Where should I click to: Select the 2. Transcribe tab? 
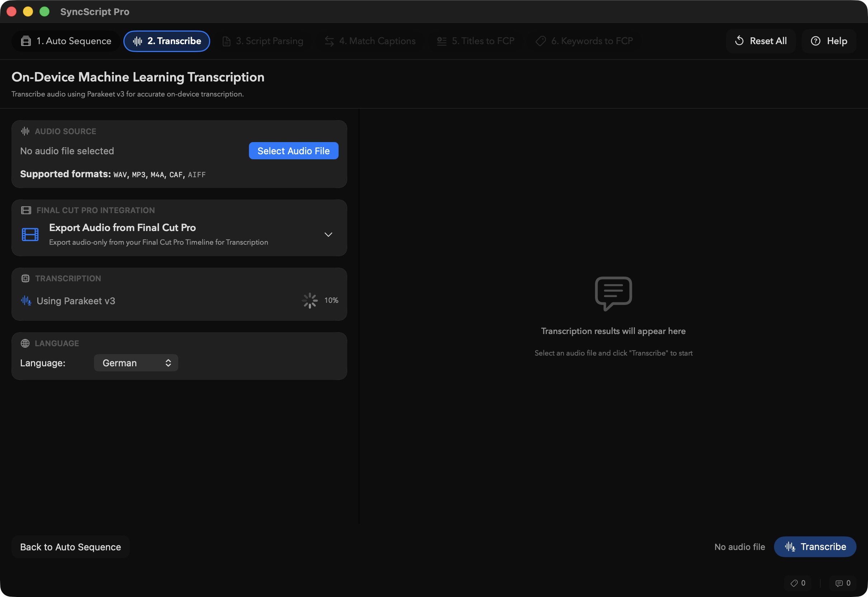click(167, 41)
